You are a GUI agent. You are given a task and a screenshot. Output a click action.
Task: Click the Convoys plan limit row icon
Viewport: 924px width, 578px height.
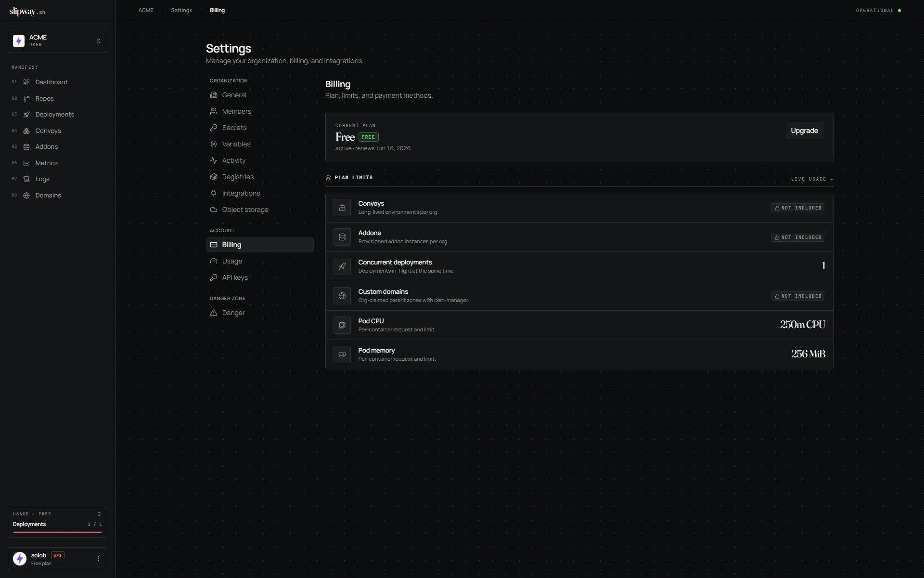tap(342, 208)
